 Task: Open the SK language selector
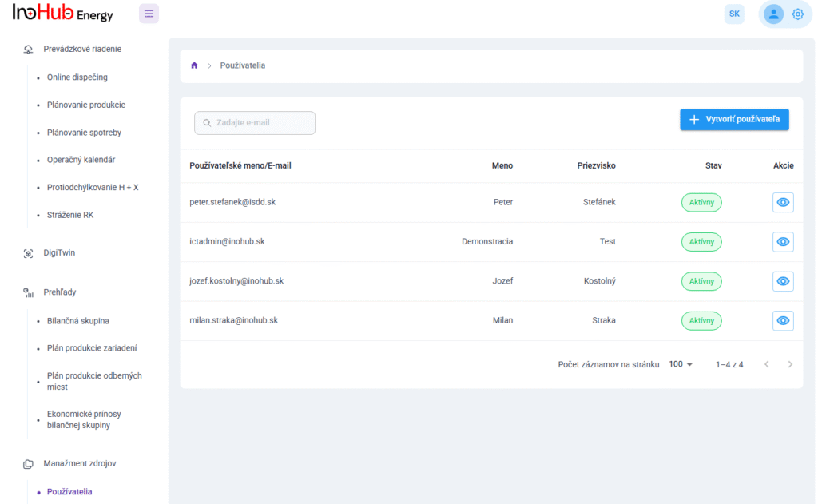(x=734, y=14)
